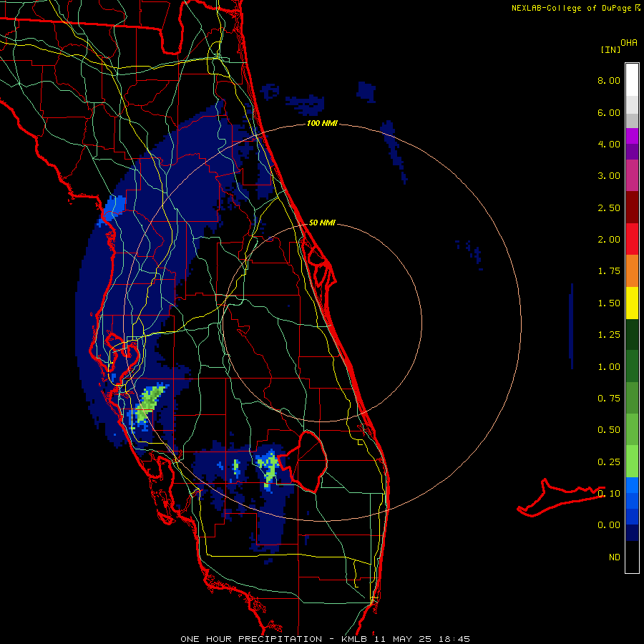Click the 8.00 legend value
The width and height of the screenshot is (644, 644).
click(609, 80)
